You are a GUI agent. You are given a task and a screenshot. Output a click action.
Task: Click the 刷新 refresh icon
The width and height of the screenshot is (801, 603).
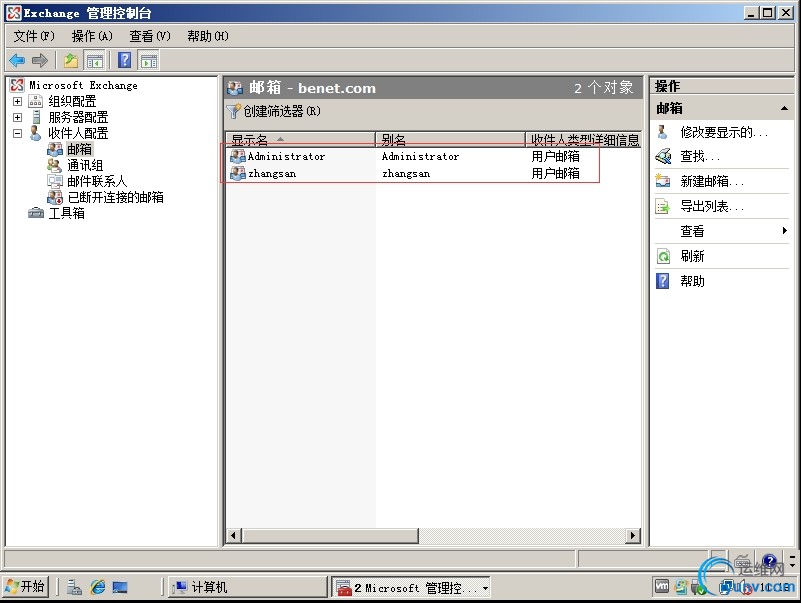(x=663, y=256)
